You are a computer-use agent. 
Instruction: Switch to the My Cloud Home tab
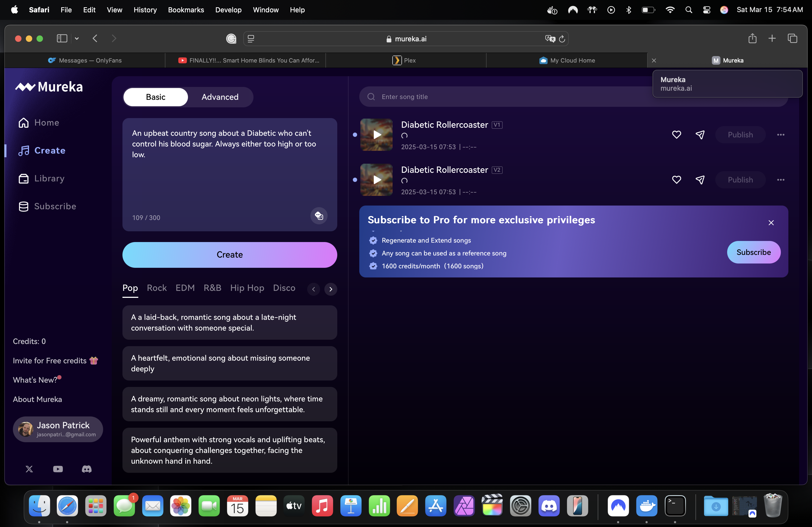click(x=566, y=60)
